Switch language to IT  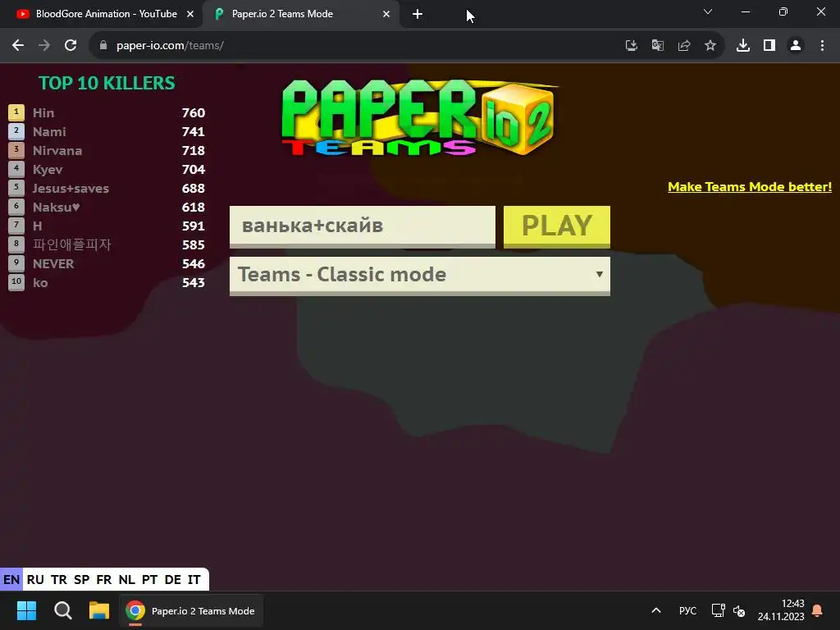(x=194, y=580)
